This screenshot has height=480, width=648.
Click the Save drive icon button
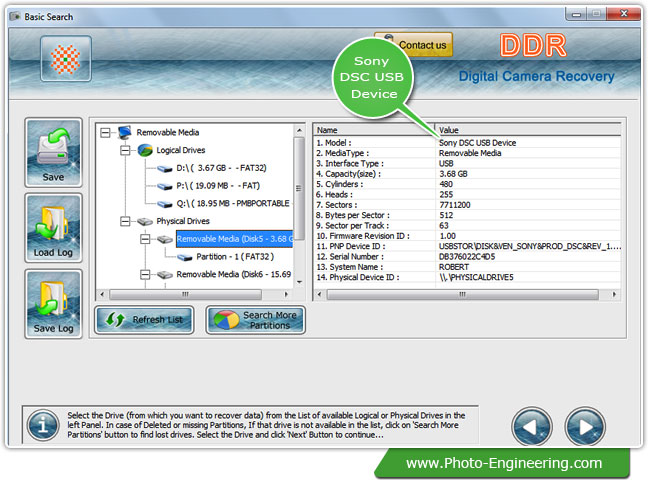(53, 153)
